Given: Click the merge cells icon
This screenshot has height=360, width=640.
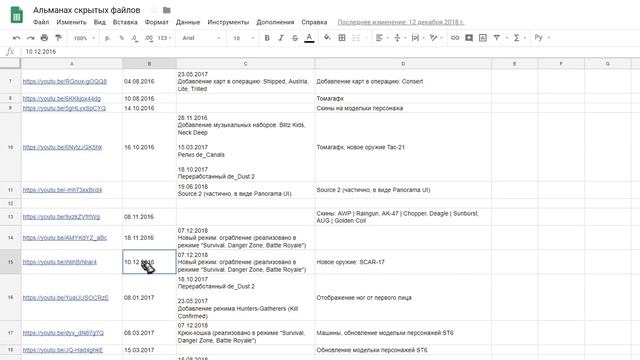Looking at the screenshot, I should (x=356, y=38).
